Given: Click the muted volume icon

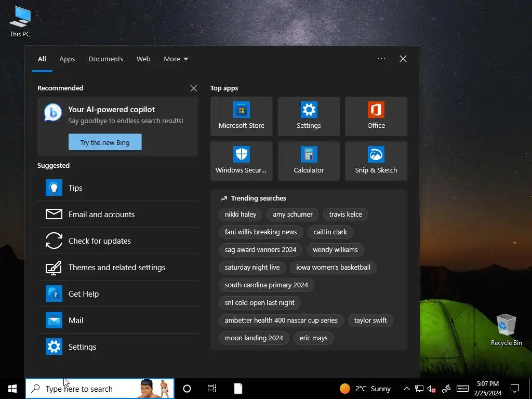Looking at the screenshot, I should click(x=431, y=389).
